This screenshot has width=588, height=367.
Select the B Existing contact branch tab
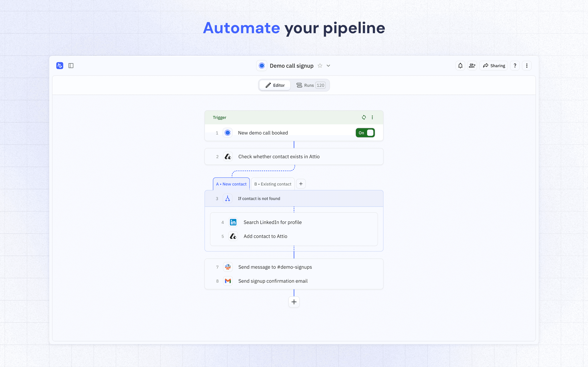[x=273, y=184]
